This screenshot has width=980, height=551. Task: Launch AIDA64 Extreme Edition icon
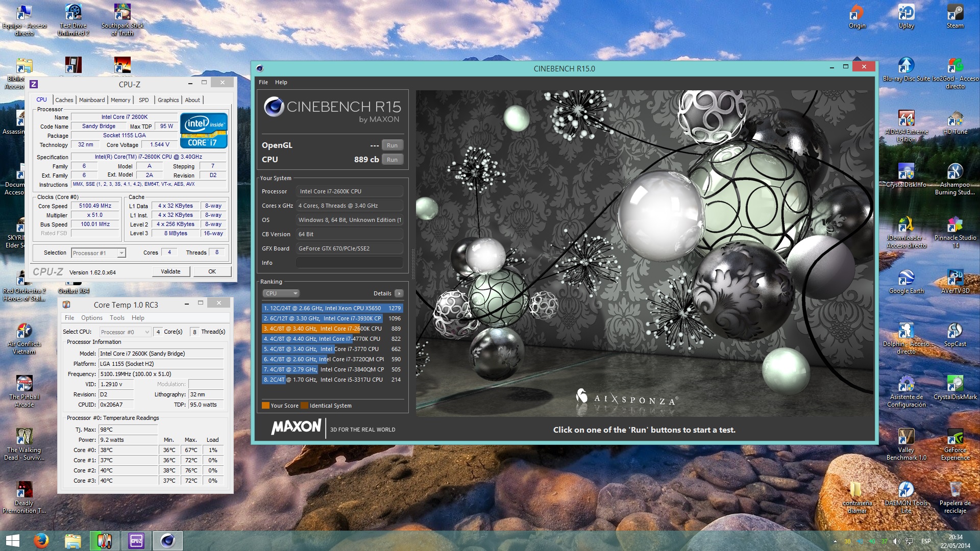tap(906, 127)
